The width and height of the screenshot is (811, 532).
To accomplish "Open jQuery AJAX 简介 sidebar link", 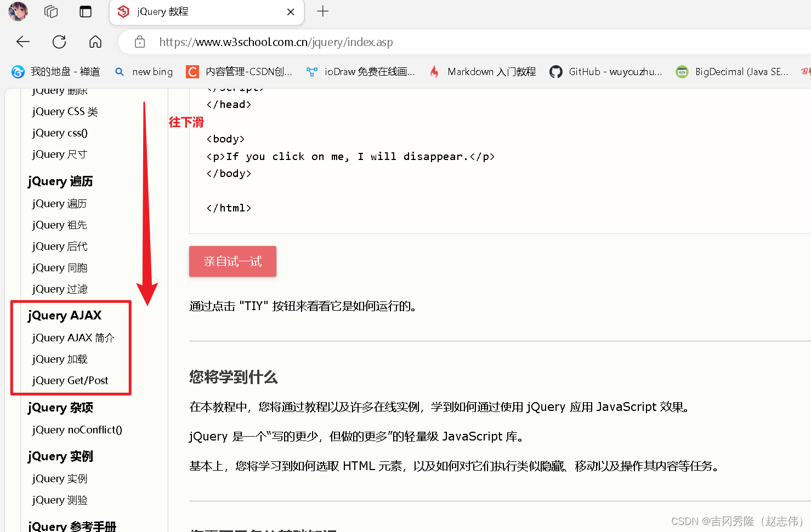I will click(73, 338).
